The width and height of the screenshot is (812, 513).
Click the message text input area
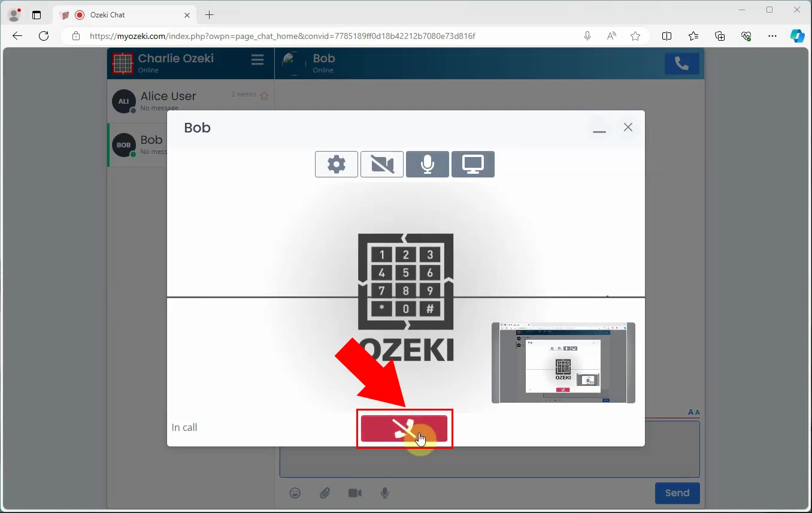point(489,461)
